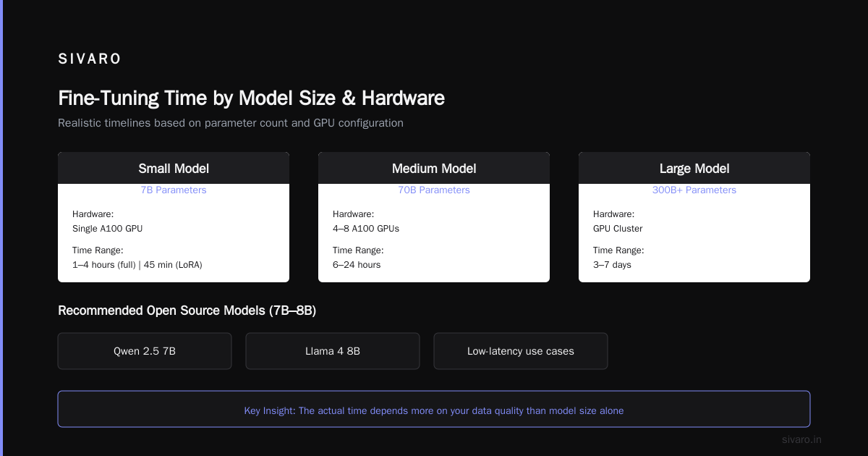Click the SIVARO brand name

[x=90, y=59]
